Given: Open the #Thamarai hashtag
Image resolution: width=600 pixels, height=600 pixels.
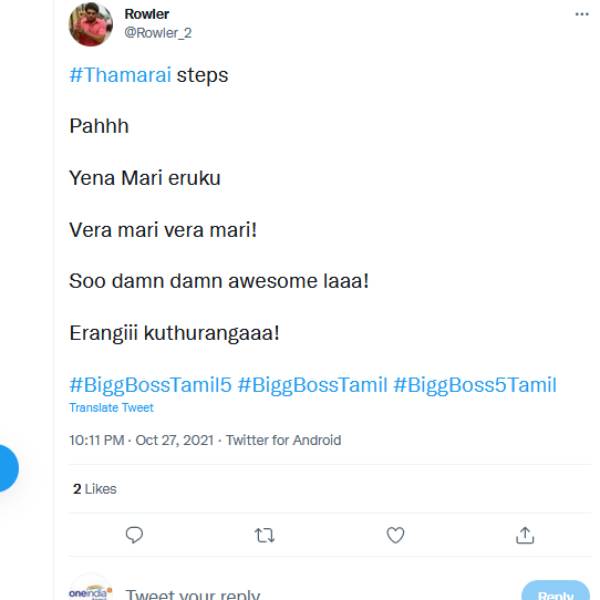Looking at the screenshot, I should point(120,75).
